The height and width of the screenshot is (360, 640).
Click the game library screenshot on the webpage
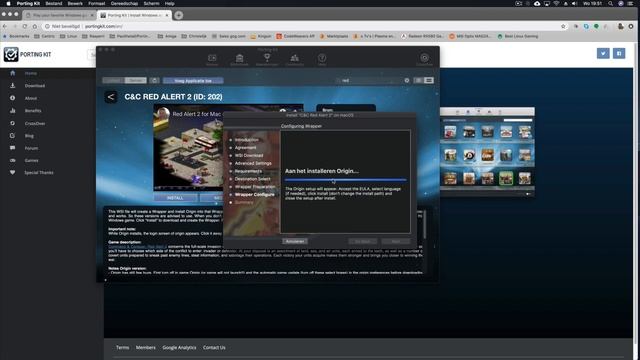(x=487, y=152)
